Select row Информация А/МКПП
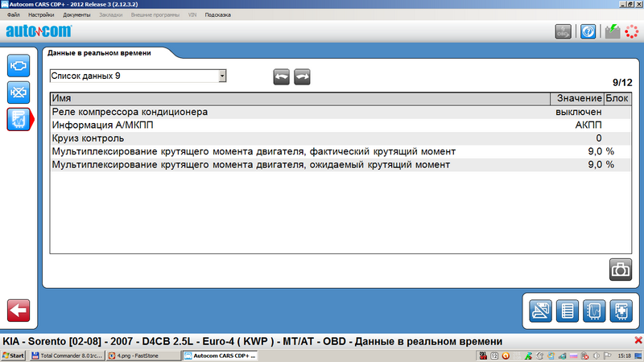644x362 pixels. [x=341, y=125]
